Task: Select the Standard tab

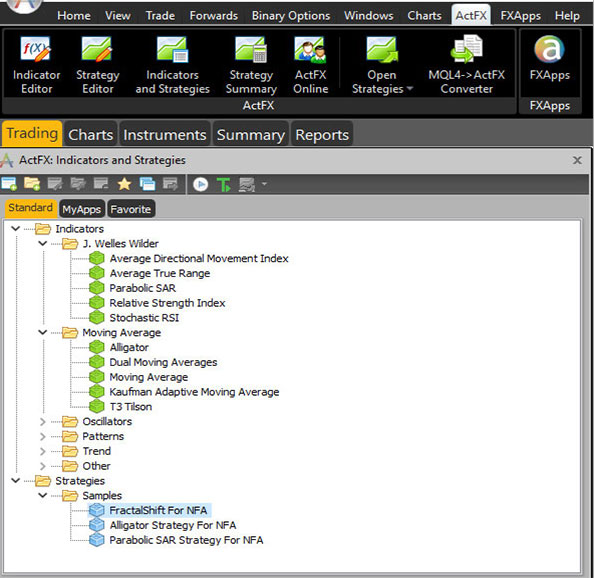Action: click(31, 208)
